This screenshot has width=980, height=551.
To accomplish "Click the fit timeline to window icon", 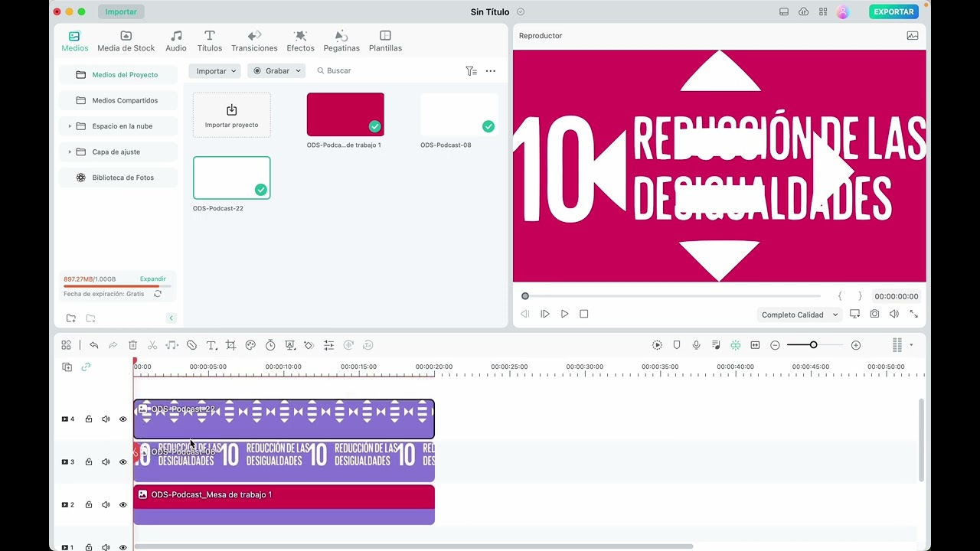I will 755,345.
